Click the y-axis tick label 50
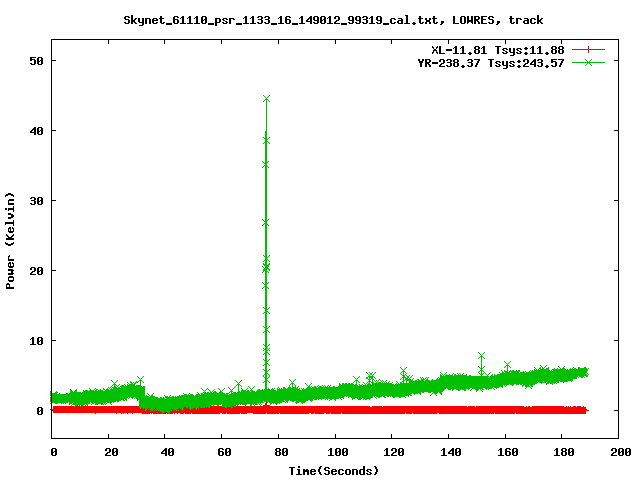 [39, 61]
